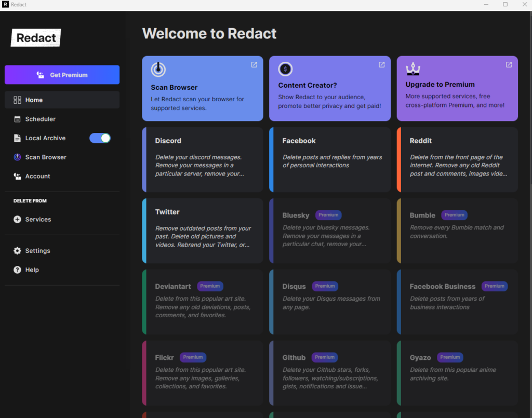Click the Premium badge on Flickr

click(x=193, y=357)
